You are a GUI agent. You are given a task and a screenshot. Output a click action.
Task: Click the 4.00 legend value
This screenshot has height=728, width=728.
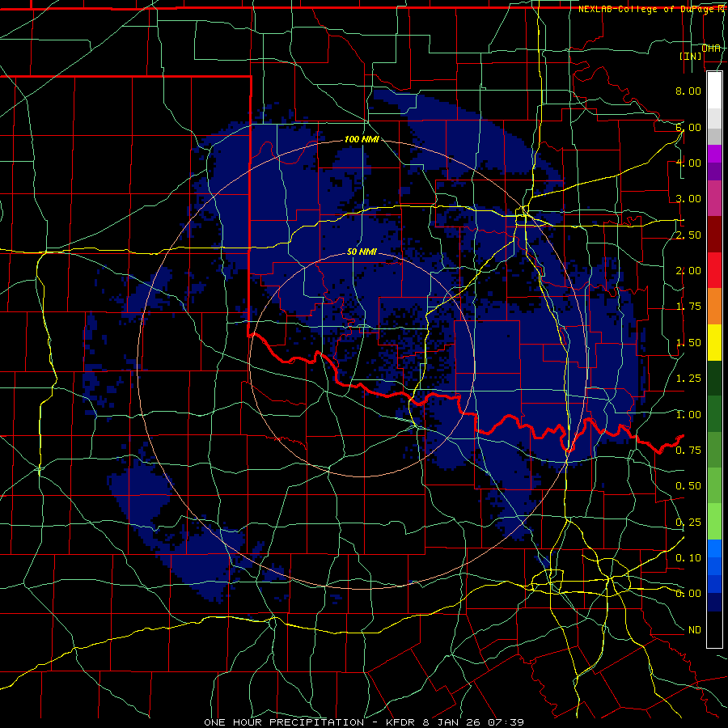pos(688,163)
